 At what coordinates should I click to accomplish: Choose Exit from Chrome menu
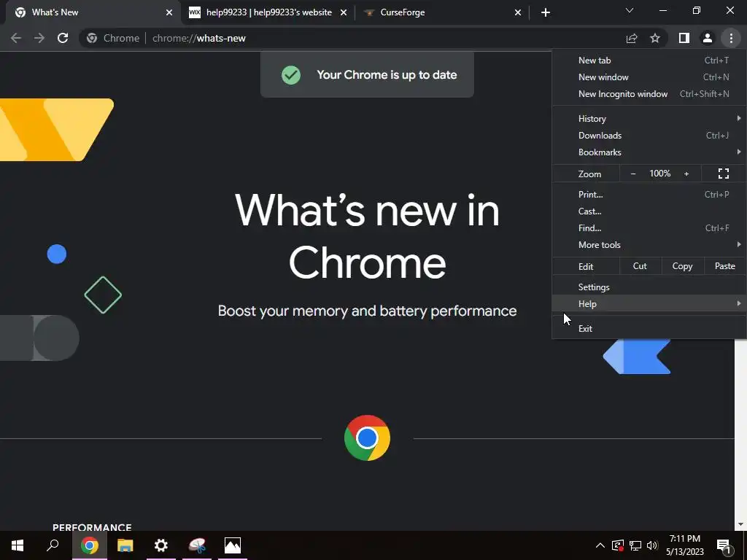(x=649, y=329)
